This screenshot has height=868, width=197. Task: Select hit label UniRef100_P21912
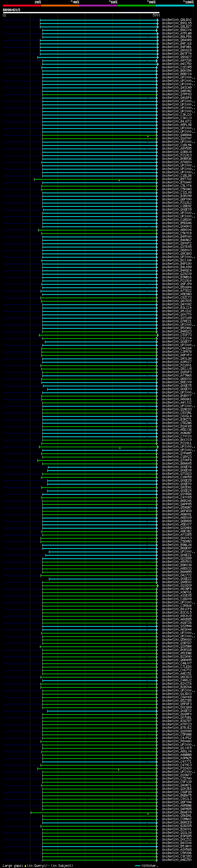click(x=176, y=203)
